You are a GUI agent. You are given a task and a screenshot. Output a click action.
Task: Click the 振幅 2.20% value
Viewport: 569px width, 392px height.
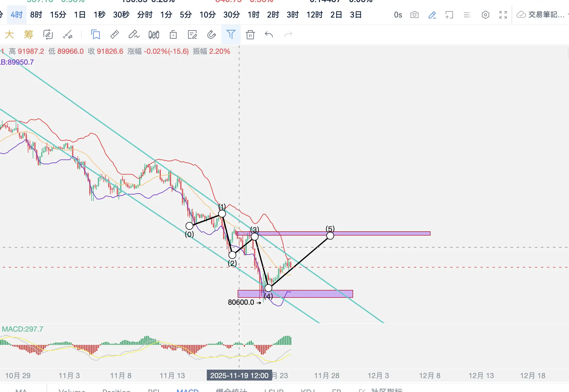click(x=212, y=51)
